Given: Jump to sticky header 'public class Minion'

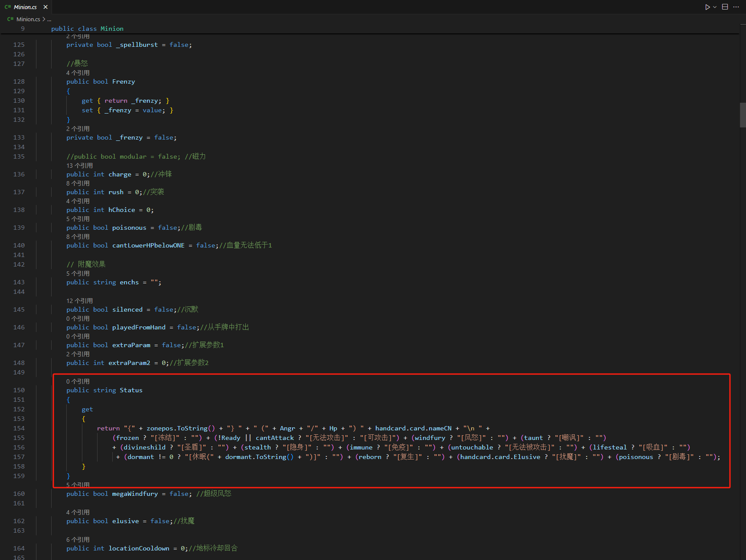Looking at the screenshot, I should [87, 29].
